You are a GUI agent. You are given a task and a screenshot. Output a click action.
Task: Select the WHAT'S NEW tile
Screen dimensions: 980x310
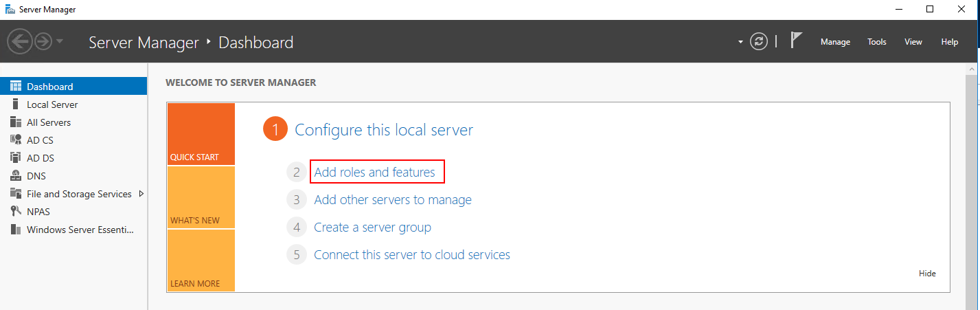[x=201, y=197]
